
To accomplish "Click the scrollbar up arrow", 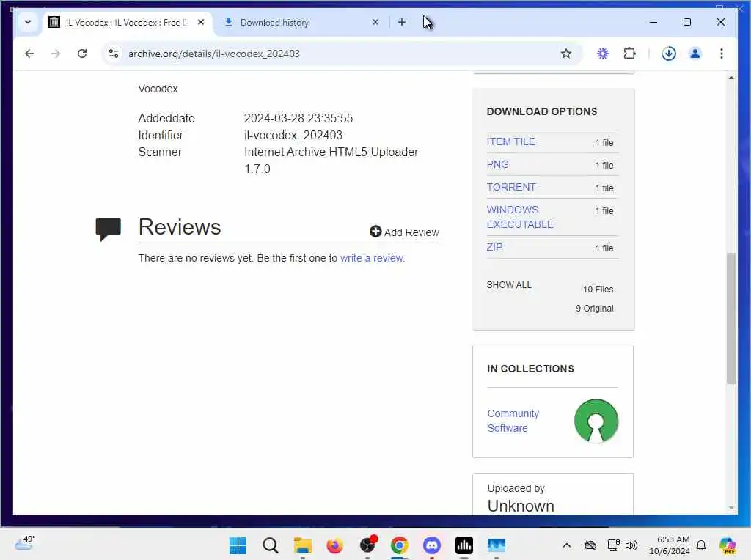I will (731, 78).
